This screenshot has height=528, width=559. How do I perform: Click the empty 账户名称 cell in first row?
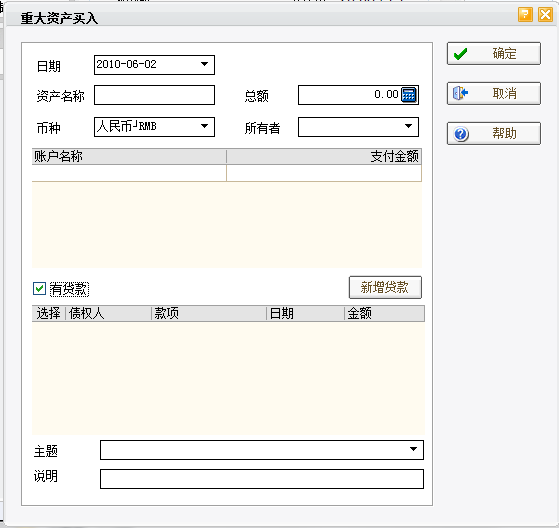129,173
